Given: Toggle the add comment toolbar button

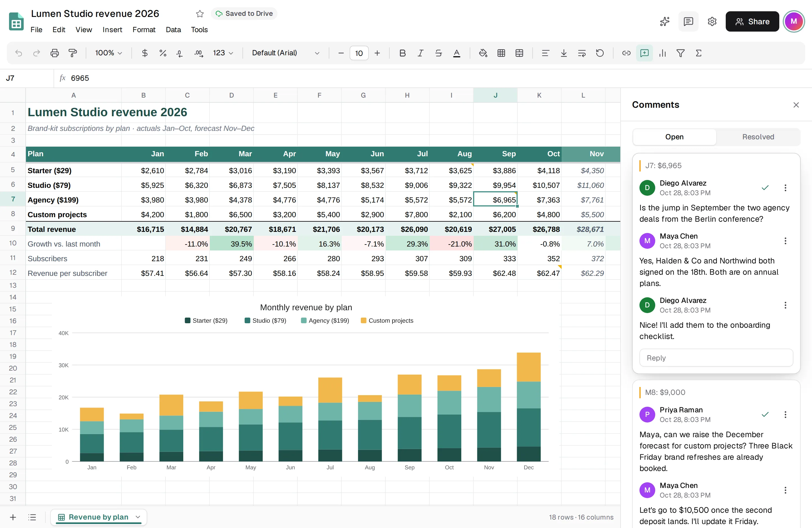Looking at the screenshot, I should [x=645, y=53].
